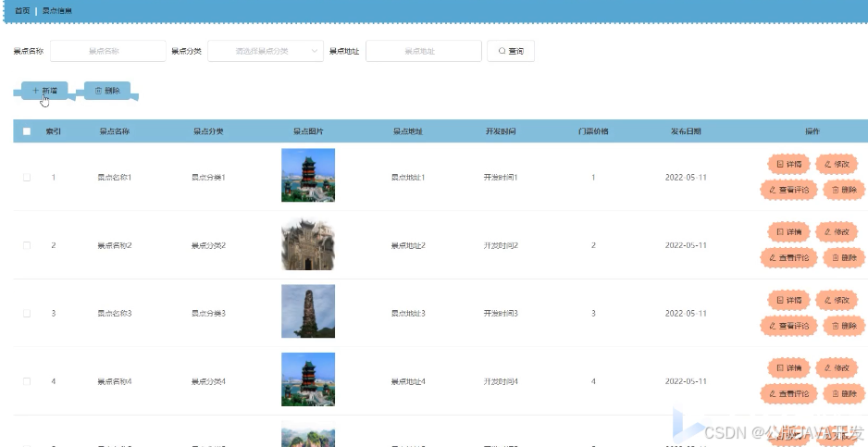Screen dimensions: 868x447
Task: Click 修改 for 景点名称3
Action: click(x=837, y=300)
